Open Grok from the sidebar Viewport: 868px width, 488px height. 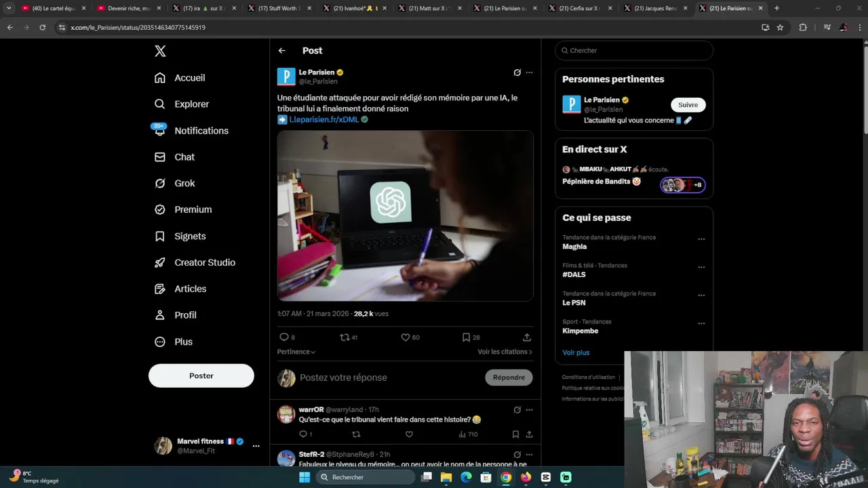point(174,184)
